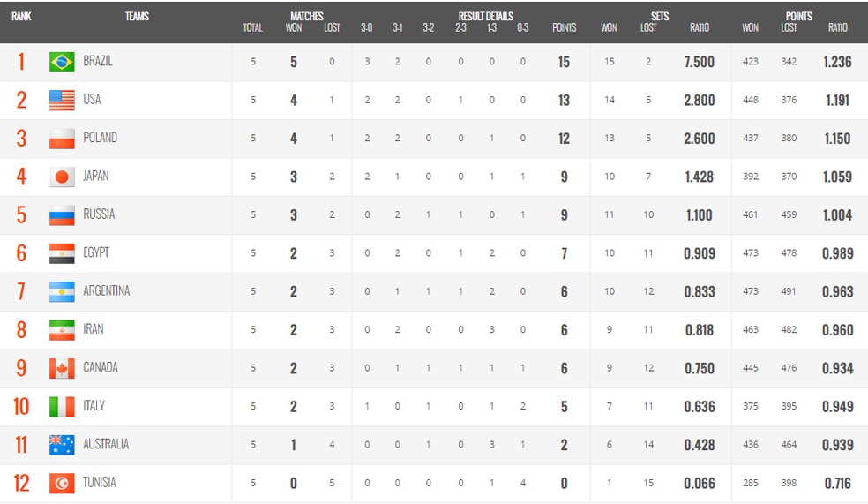This screenshot has height=504, width=868.
Task: Open the Australia team name link
Action: click(x=106, y=444)
